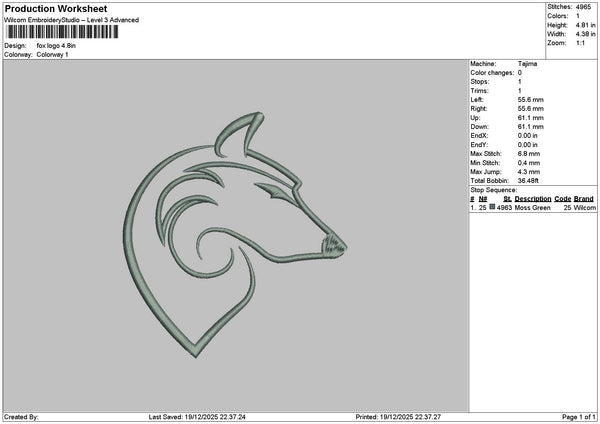
Task: Click the Stop Sequence heading
Action: [494, 190]
